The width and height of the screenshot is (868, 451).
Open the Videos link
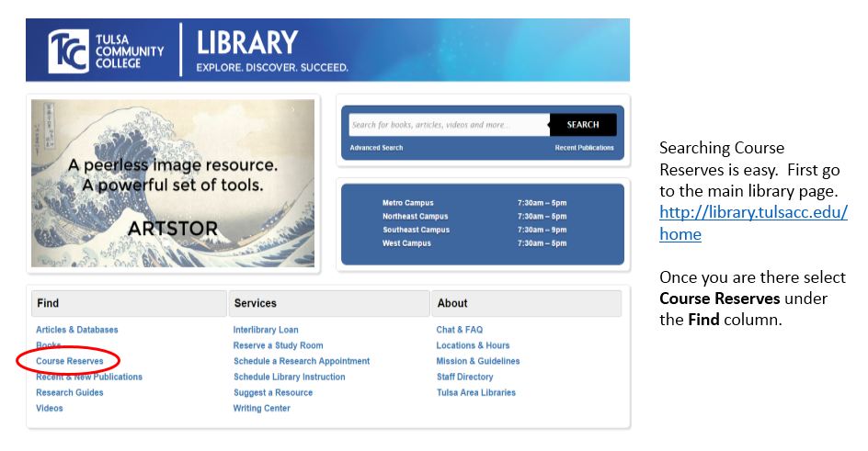click(x=50, y=408)
